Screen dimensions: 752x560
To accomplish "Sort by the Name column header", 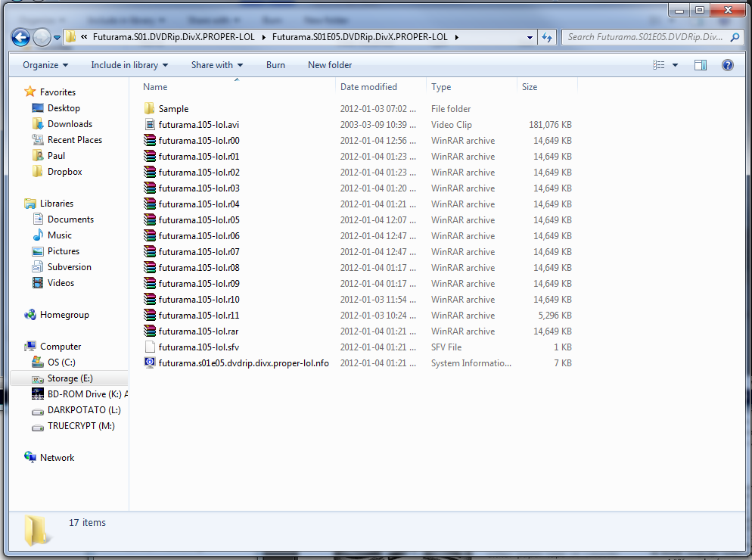I will click(155, 87).
